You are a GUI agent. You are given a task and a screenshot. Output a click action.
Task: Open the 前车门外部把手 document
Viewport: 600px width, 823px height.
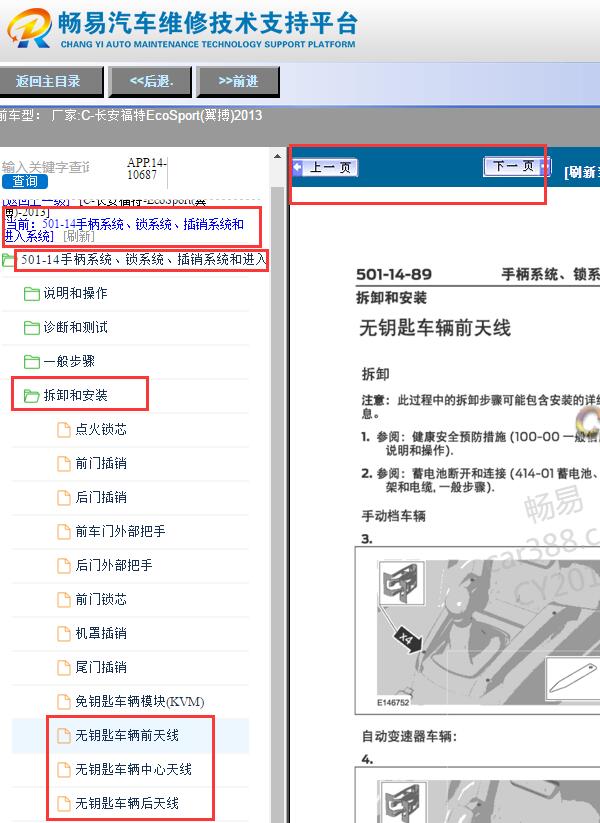click(120, 532)
